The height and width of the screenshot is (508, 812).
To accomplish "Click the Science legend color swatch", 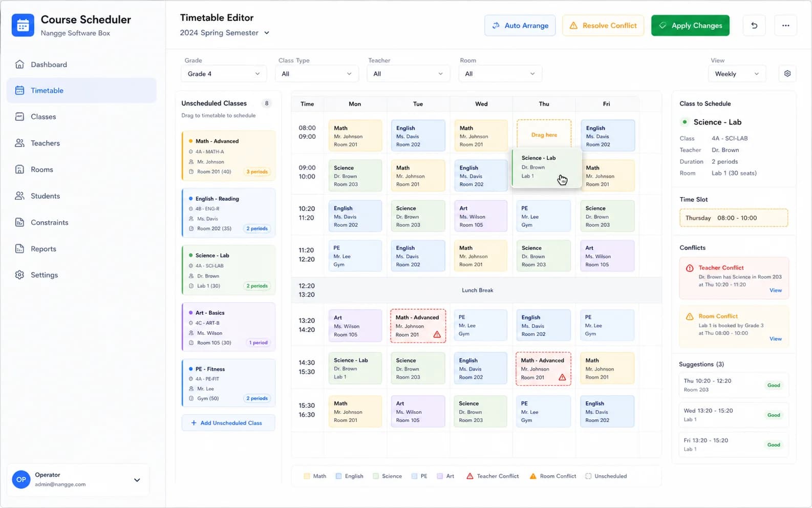I will (376, 476).
